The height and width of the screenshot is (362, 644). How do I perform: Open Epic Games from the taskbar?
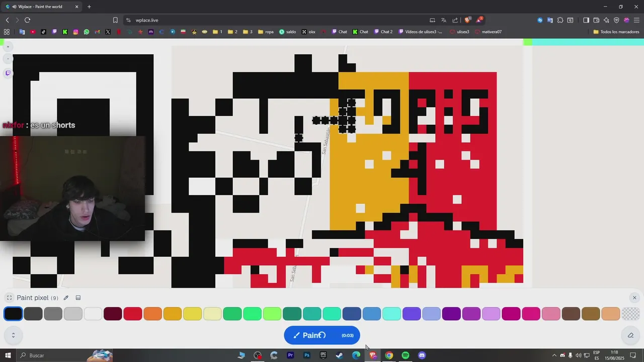coord(323,355)
